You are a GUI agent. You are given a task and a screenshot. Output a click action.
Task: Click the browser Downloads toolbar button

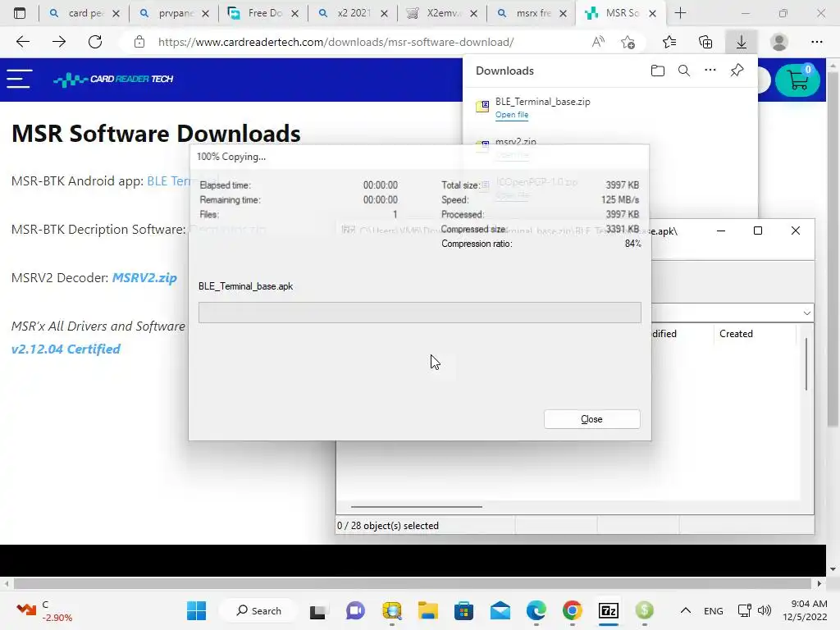742,42
